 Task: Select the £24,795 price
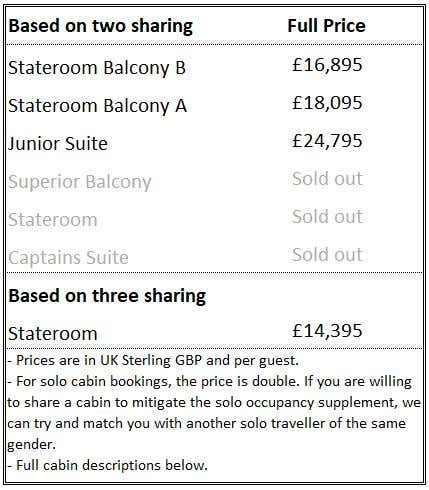(327, 141)
